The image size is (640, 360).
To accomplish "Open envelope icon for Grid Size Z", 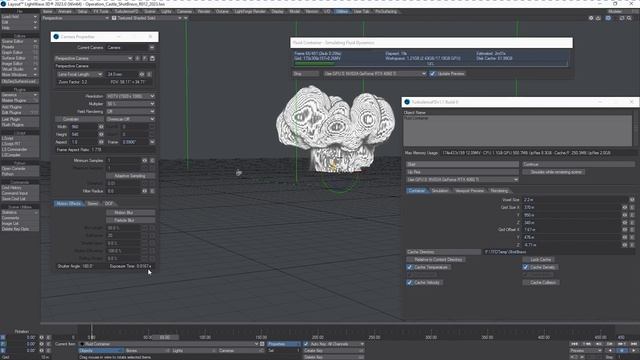I will [624, 222].
